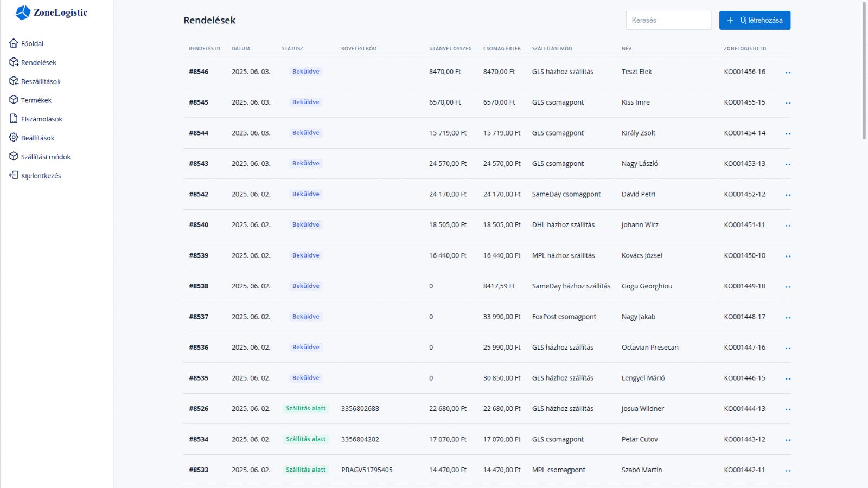Click Szállítás alatt status badge of #8534
This screenshot has height=488, width=868.
click(305, 439)
